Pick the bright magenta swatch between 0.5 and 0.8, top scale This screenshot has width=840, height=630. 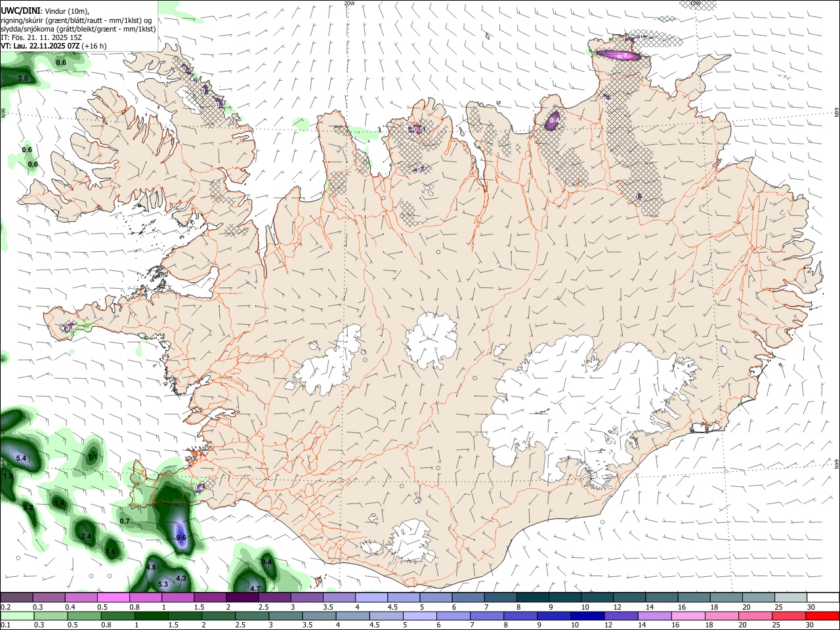pos(114,598)
